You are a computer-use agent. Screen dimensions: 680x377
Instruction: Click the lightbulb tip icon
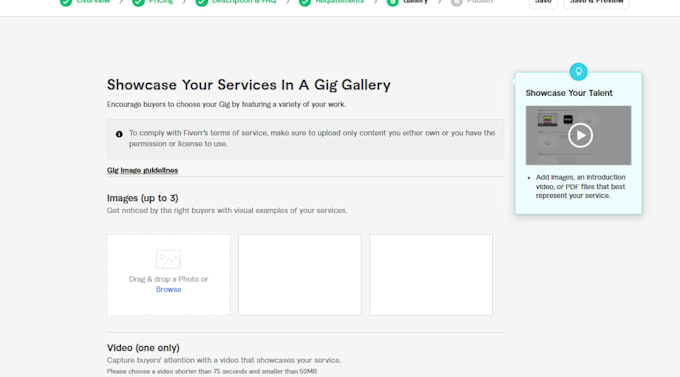click(x=578, y=72)
